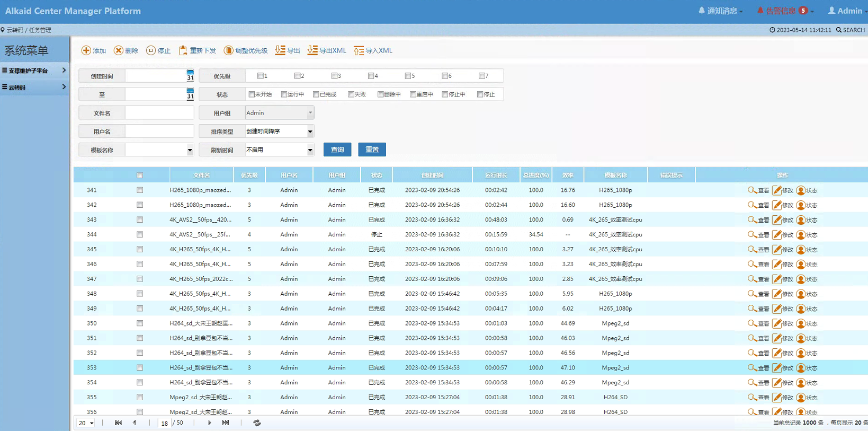Refresh the task table
Screen dimensions: 868x431
257,423
